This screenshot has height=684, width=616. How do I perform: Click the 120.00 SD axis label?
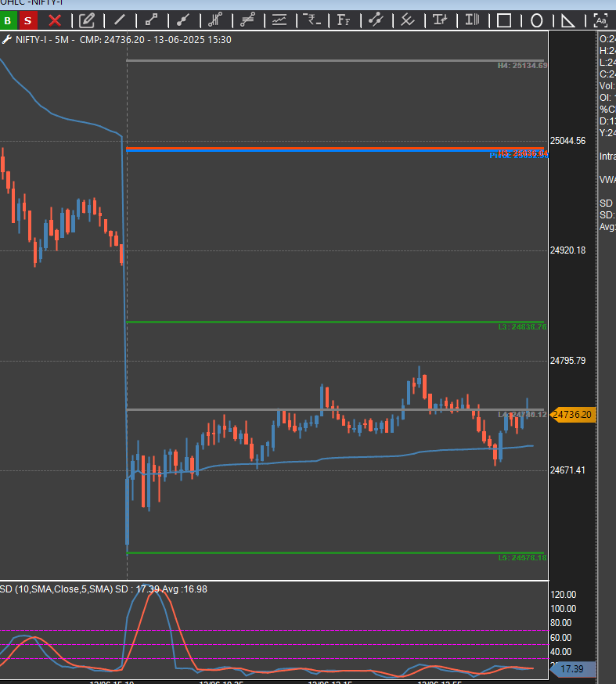564,595
